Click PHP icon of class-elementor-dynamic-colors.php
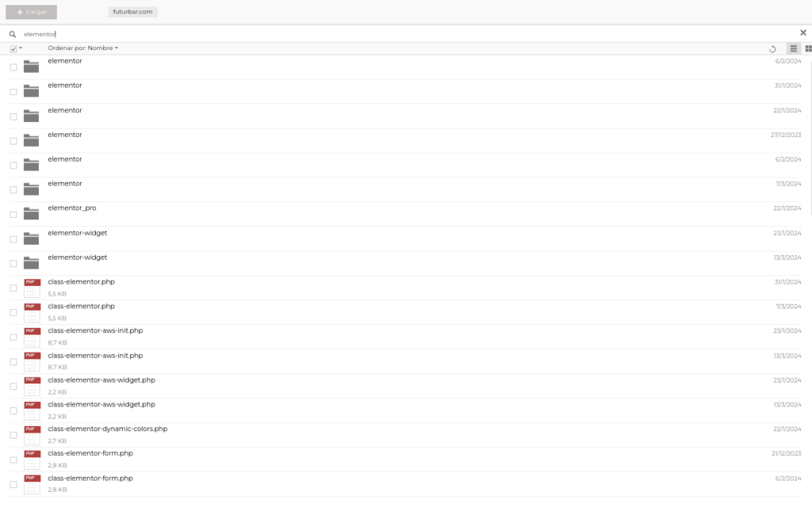 point(32,435)
